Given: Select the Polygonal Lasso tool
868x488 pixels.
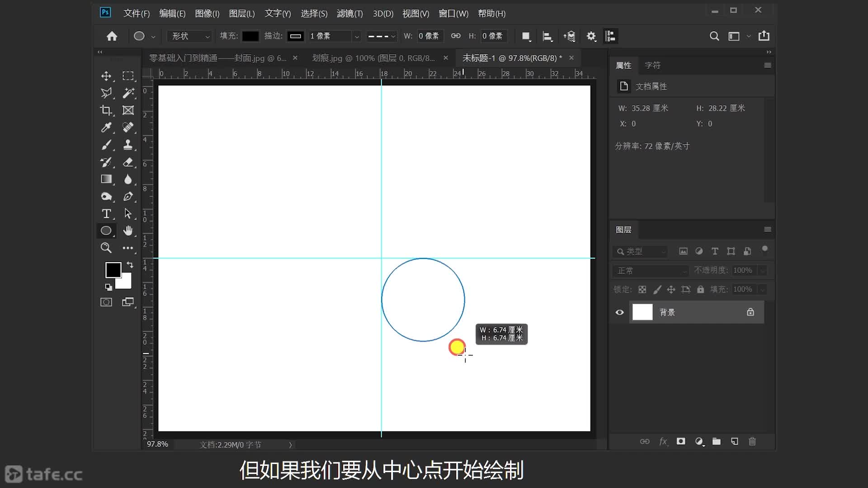Looking at the screenshot, I should point(106,93).
